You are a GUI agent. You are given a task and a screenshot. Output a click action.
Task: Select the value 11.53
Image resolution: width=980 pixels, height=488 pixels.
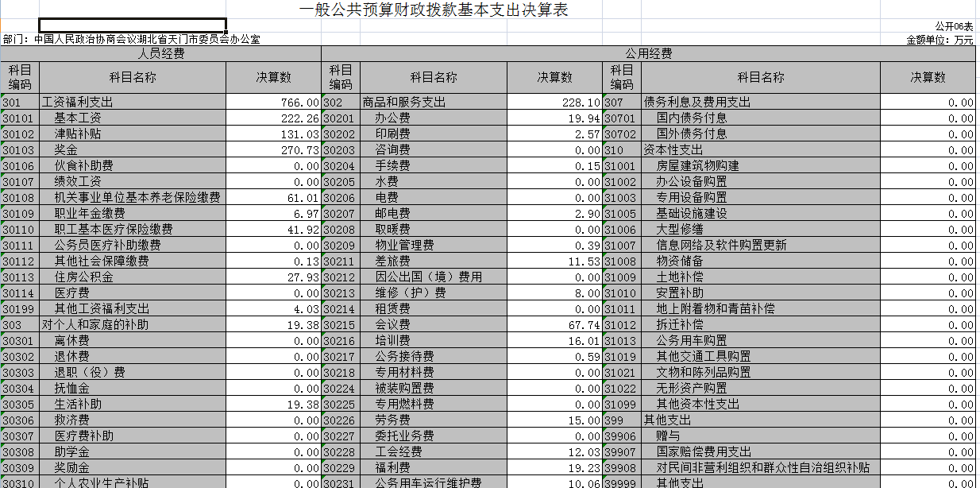(x=554, y=261)
